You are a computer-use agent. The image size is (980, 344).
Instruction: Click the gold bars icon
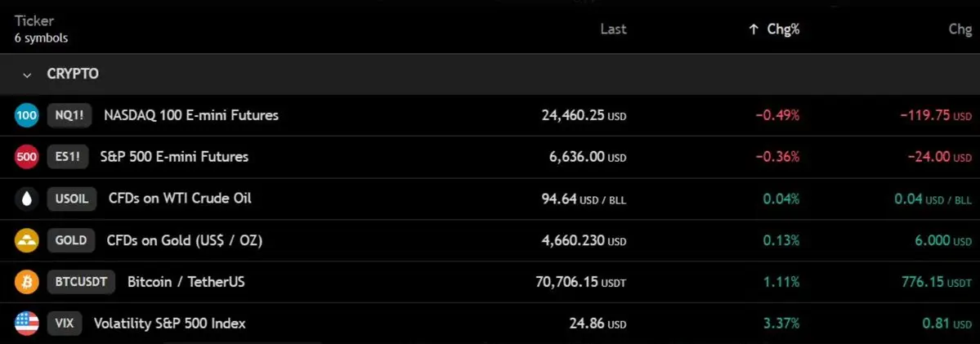tap(27, 240)
